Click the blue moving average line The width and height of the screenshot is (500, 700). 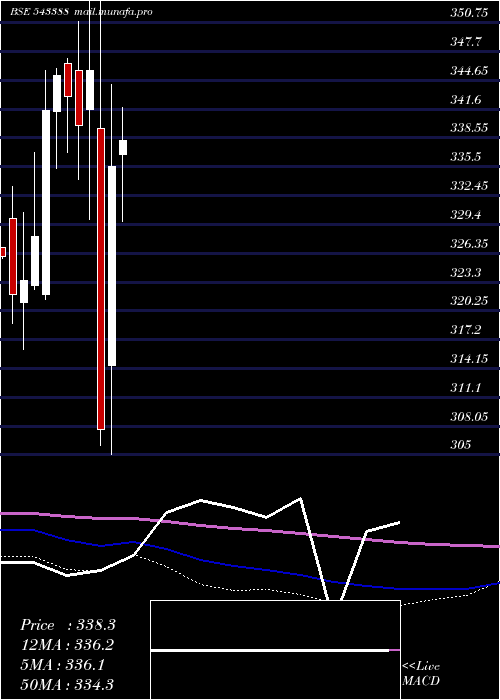(x=250, y=567)
